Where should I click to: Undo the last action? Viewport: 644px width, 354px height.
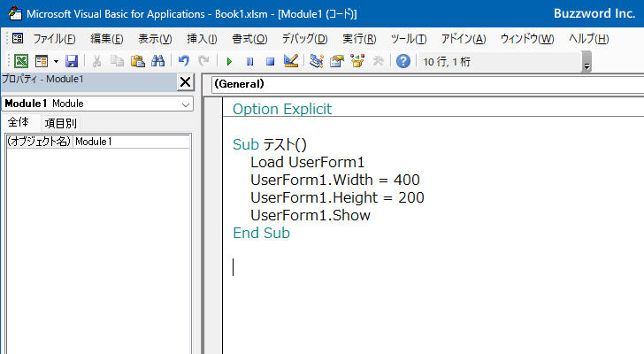(184, 61)
